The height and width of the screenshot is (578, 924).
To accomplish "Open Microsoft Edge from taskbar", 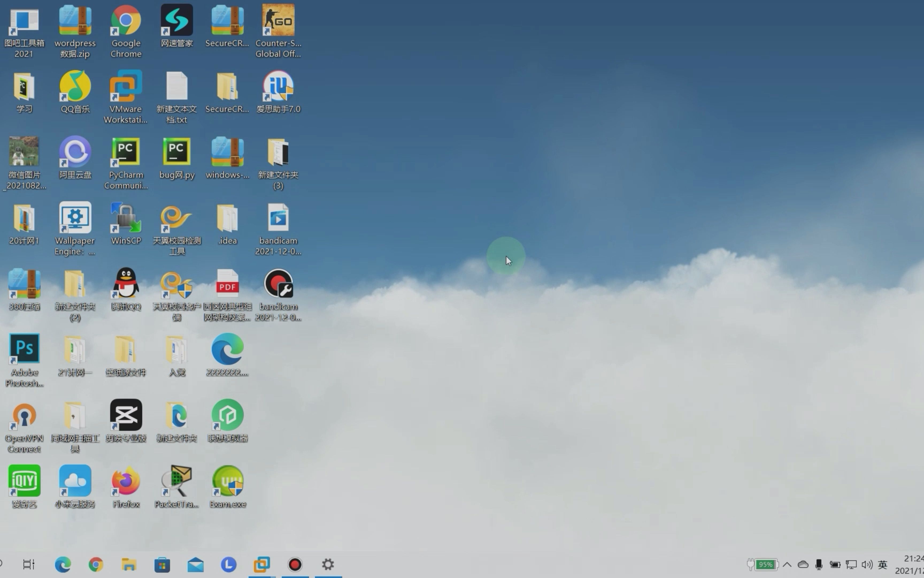I will coord(63,564).
